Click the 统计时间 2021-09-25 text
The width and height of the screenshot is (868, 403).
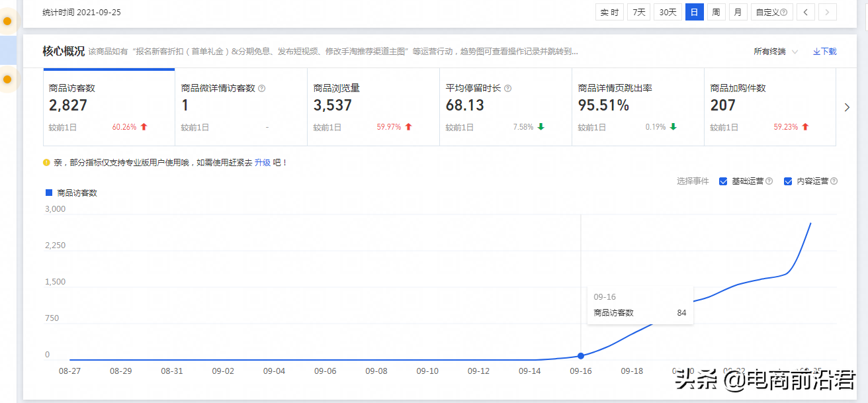(81, 12)
